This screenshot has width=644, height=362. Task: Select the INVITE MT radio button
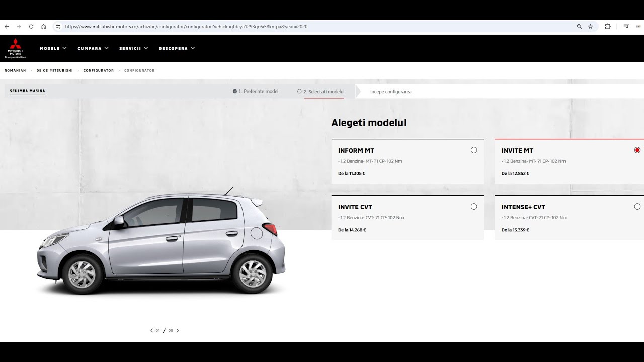pyautogui.click(x=637, y=150)
